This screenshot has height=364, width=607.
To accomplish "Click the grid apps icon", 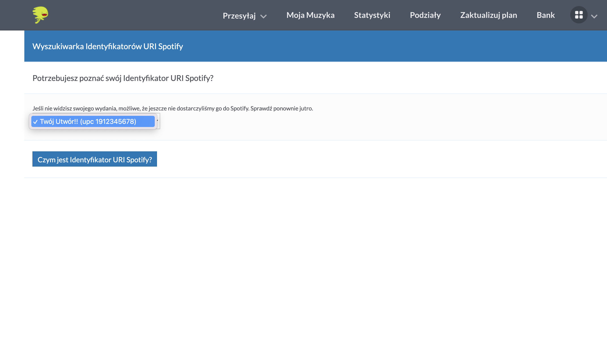I will pyautogui.click(x=579, y=15).
